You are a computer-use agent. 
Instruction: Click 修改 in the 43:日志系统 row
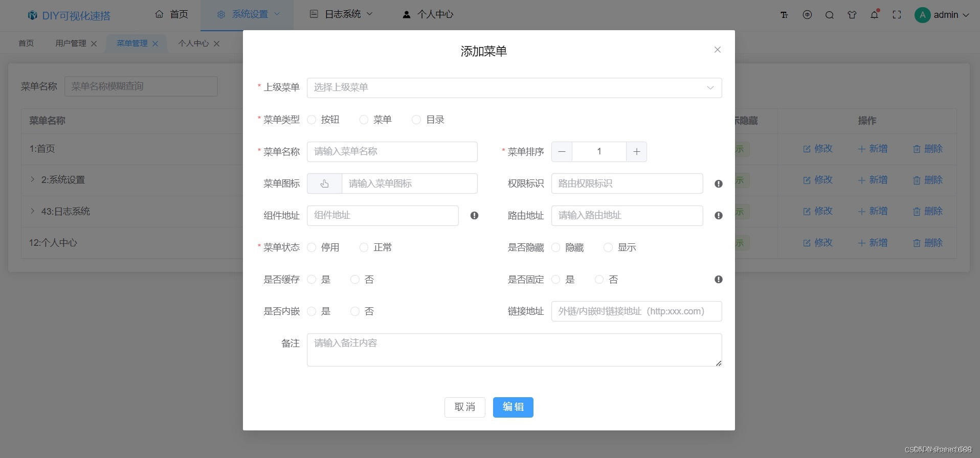click(x=818, y=211)
